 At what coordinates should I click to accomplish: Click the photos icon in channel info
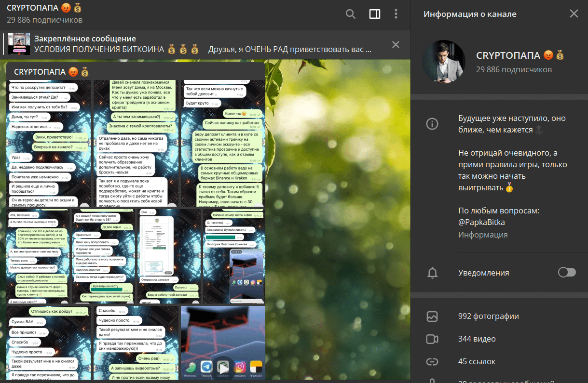pyautogui.click(x=432, y=317)
